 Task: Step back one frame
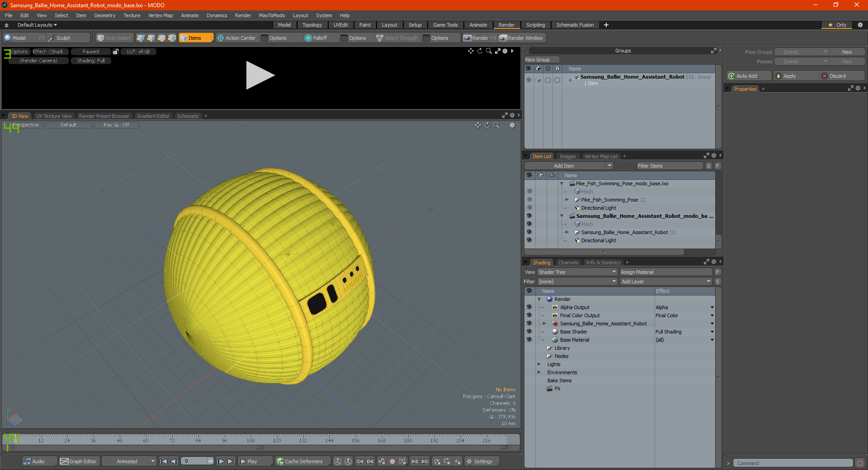click(174, 461)
